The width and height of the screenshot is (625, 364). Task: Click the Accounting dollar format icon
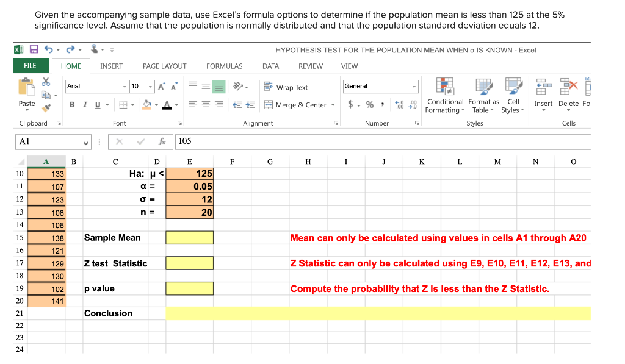[350, 104]
